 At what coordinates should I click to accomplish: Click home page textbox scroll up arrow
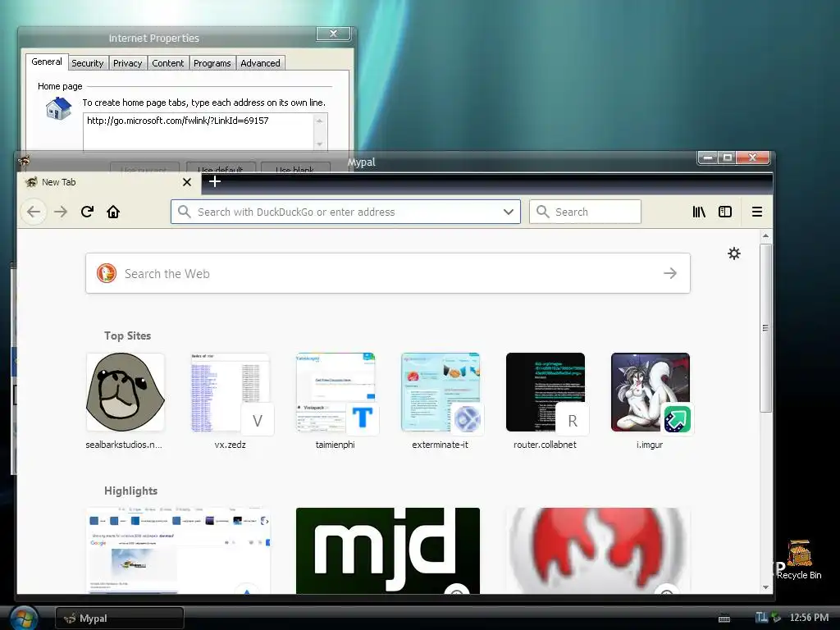click(320, 121)
